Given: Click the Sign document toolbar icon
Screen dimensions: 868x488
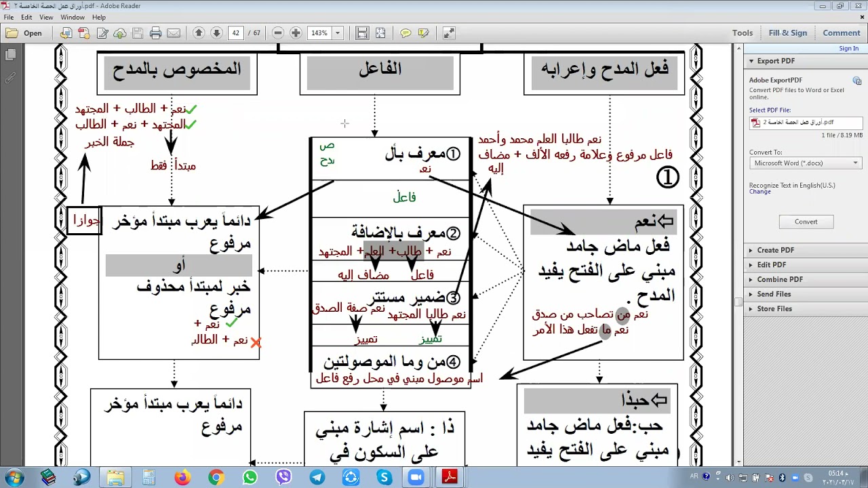Looking at the screenshot, I should 102,33.
